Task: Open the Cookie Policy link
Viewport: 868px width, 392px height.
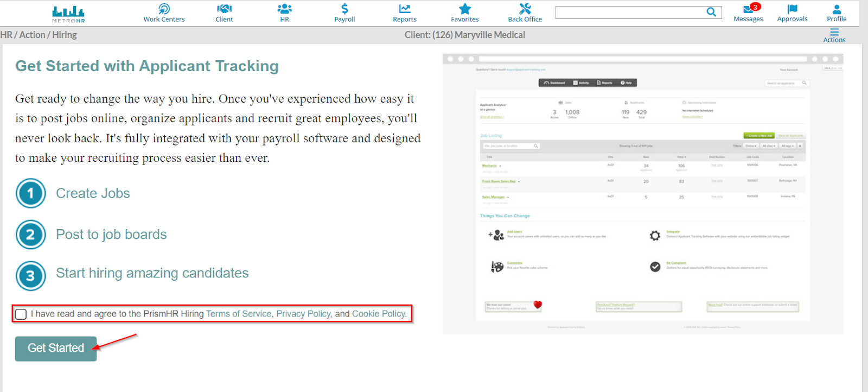Action: point(379,314)
